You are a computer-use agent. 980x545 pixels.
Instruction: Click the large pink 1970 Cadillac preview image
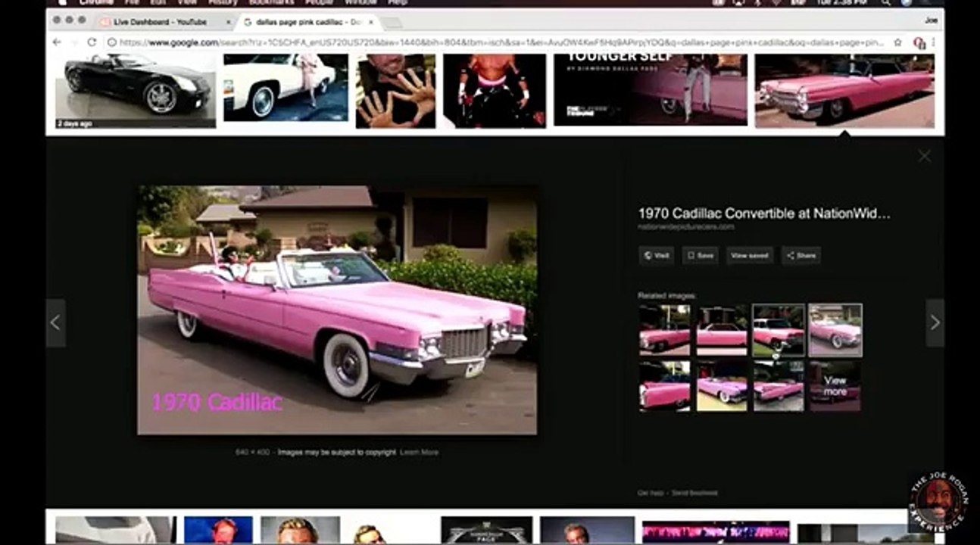(x=337, y=310)
